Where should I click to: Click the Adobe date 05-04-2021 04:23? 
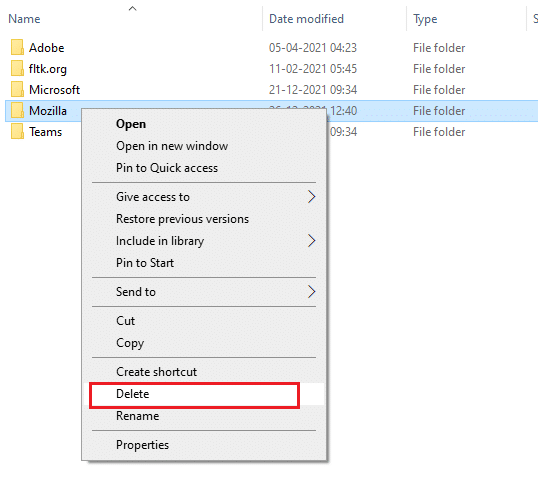(x=313, y=48)
